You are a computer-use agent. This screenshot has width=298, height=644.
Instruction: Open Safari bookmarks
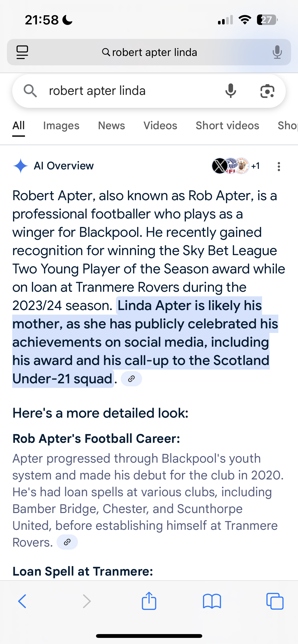pyautogui.click(x=212, y=601)
